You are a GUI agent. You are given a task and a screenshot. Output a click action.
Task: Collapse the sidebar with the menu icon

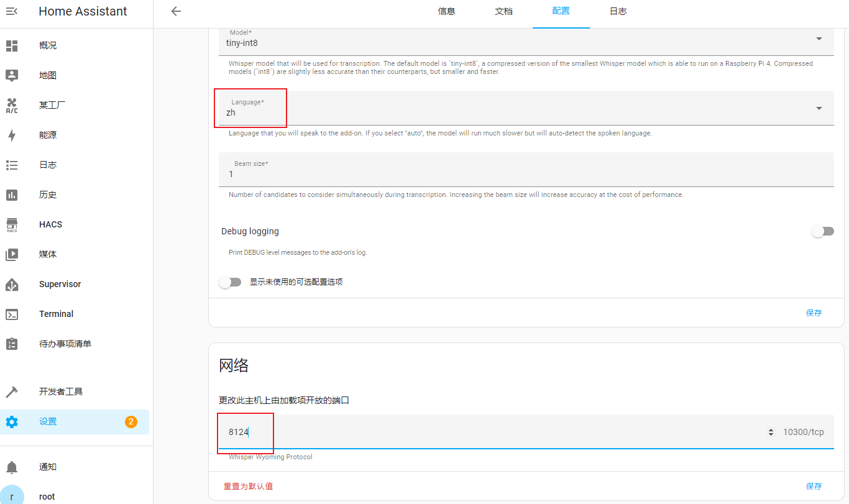(x=12, y=11)
